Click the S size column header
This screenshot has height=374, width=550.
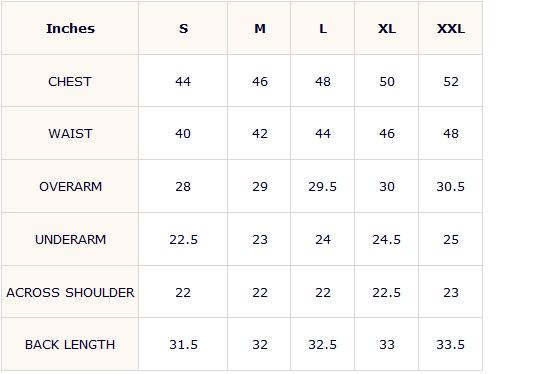click(x=183, y=28)
